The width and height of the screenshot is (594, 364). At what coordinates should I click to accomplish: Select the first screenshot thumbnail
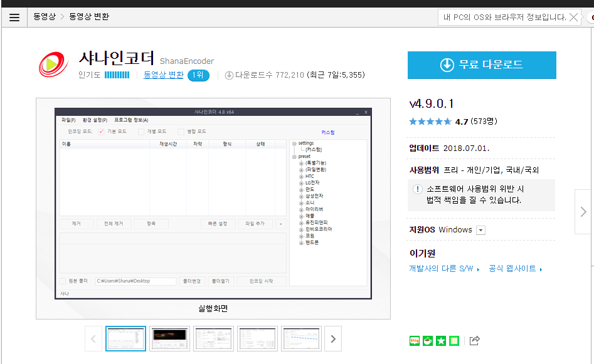click(126, 339)
